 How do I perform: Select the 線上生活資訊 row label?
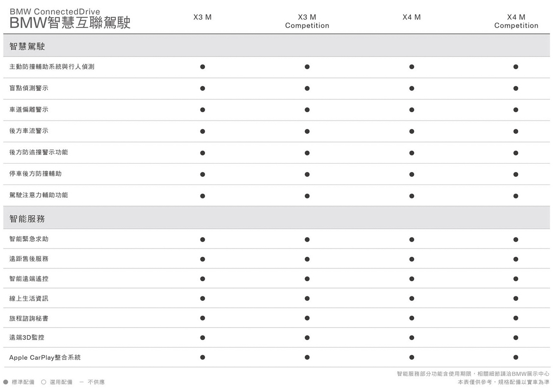point(28,298)
